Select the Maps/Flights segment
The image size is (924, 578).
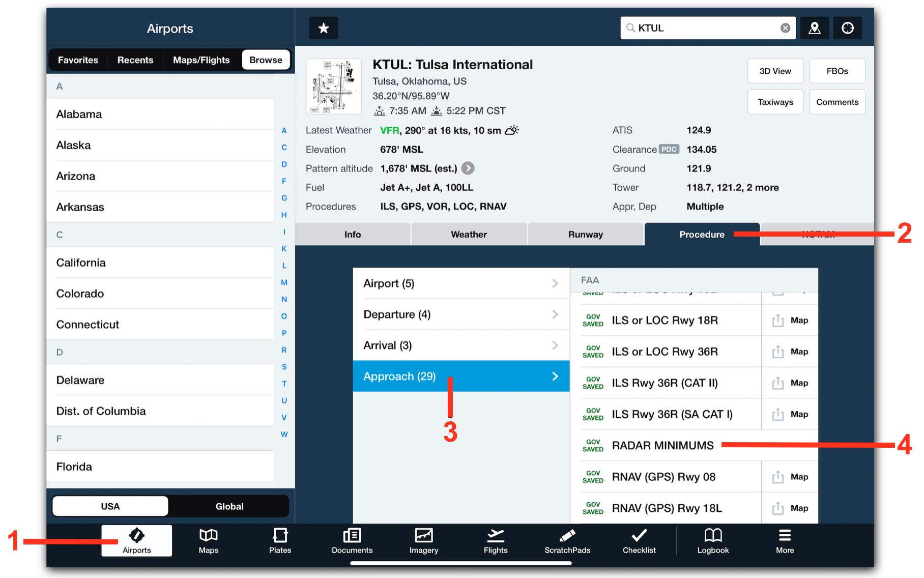201,60
